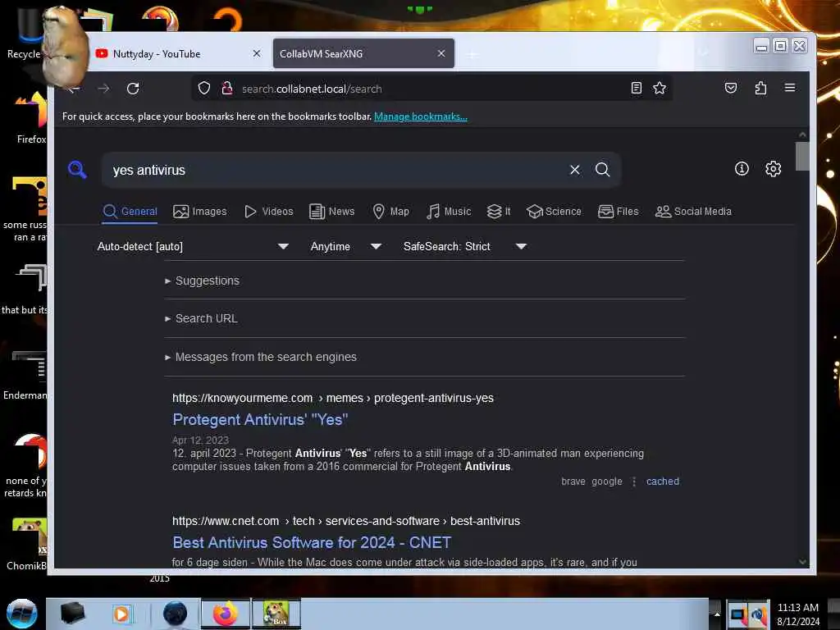The image size is (840, 630).
Task: Open the SearXNG about info icon
Action: click(x=742, y=169)
